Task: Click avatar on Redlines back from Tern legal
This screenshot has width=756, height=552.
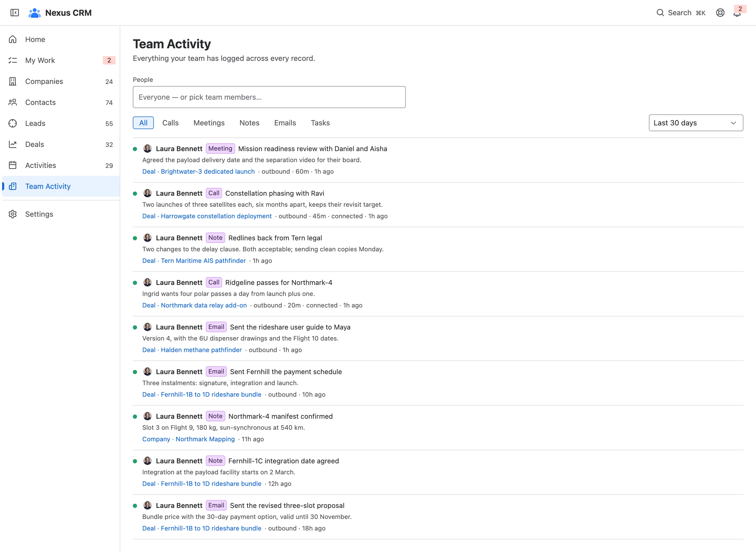Action: (x=148, y=238)
